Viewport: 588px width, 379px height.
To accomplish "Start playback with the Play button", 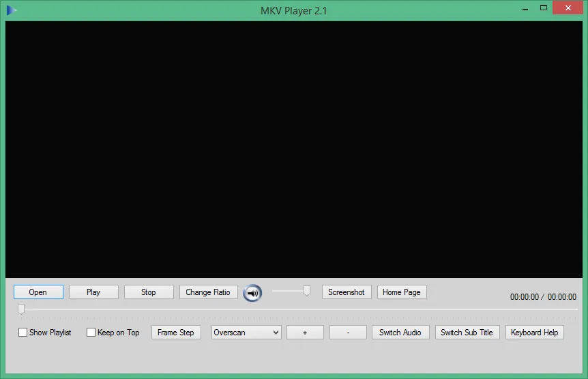I will [93, 292].
